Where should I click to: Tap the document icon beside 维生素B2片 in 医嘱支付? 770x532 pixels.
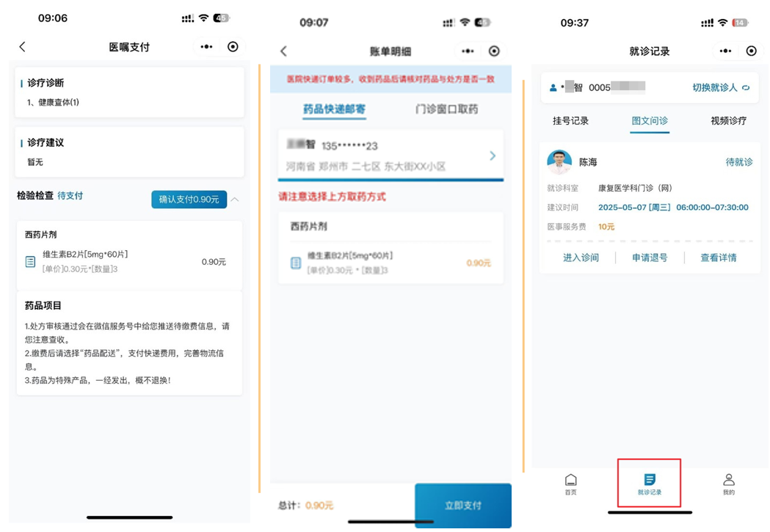[x=30, y=261]
